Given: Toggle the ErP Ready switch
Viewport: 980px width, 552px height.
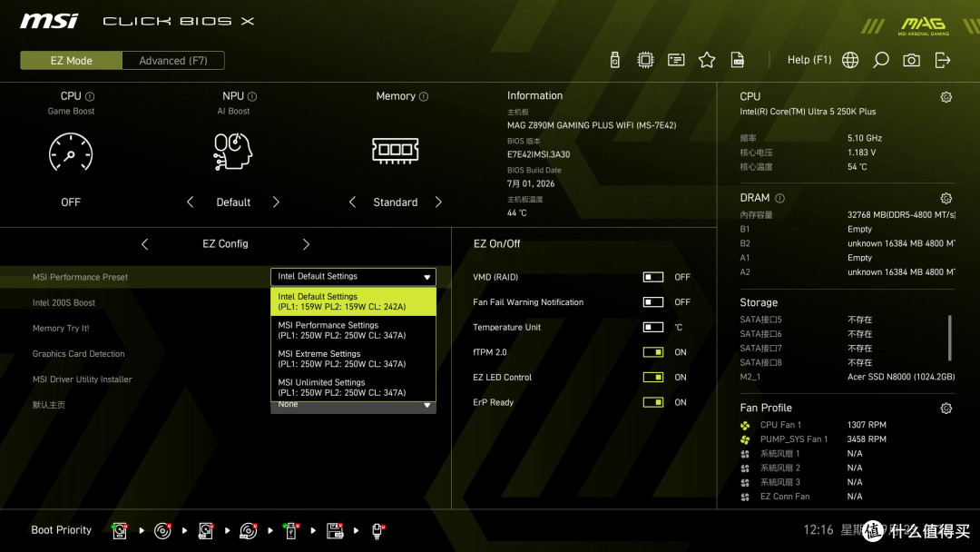Looking at the screenshot, I should pyautogui.click(x=653, y=402).
